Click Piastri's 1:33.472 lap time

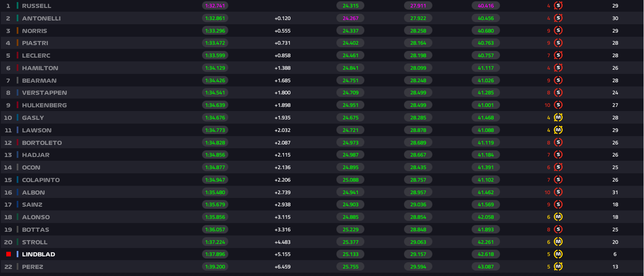[215, 43]
